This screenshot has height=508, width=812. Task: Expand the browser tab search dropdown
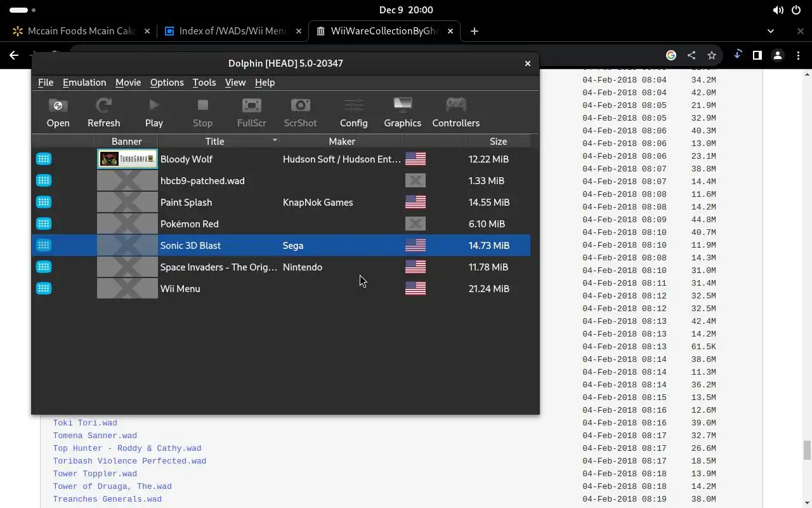[771, 31]
